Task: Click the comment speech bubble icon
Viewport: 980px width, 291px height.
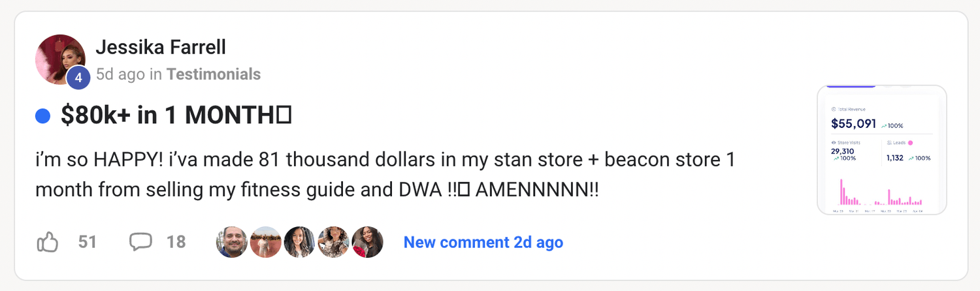Action: [140, 242]
